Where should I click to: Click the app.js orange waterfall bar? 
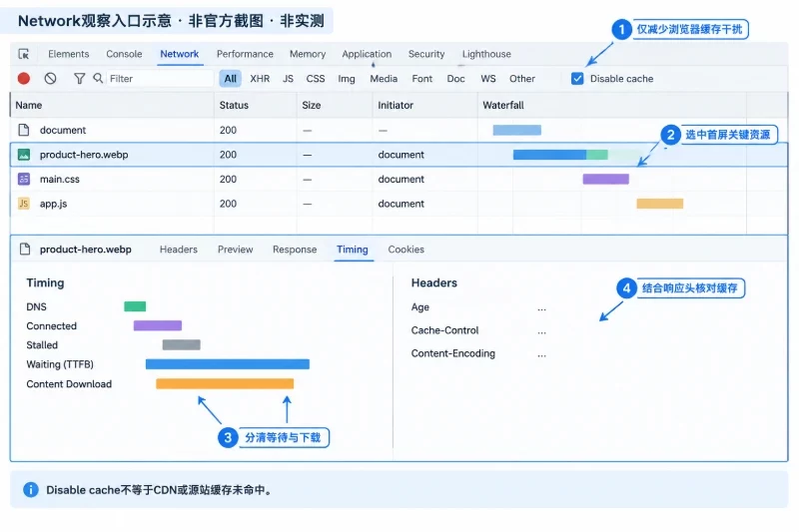tap(660, 204)
